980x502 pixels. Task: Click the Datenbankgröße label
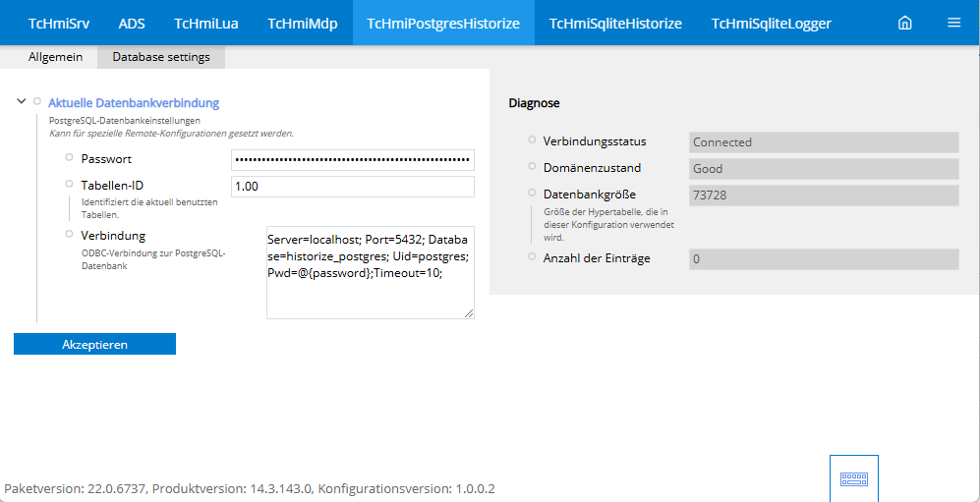(x=590, y=195)
